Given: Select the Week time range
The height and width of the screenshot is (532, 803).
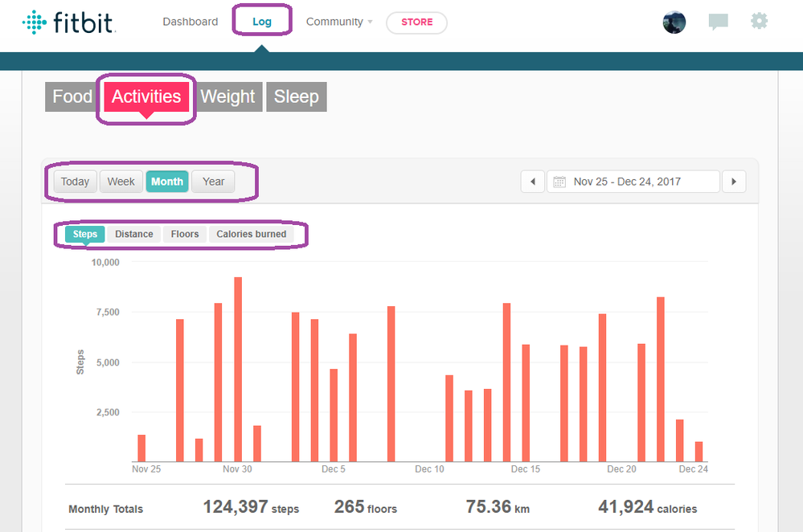Looking at the screenshot, I should (x=121, y=182).
